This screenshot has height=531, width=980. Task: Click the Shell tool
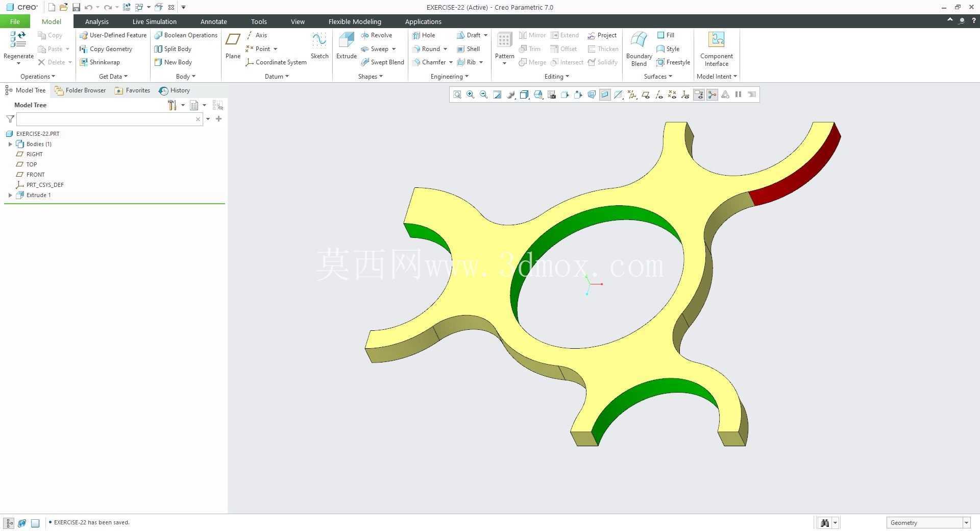pos(468,49)
